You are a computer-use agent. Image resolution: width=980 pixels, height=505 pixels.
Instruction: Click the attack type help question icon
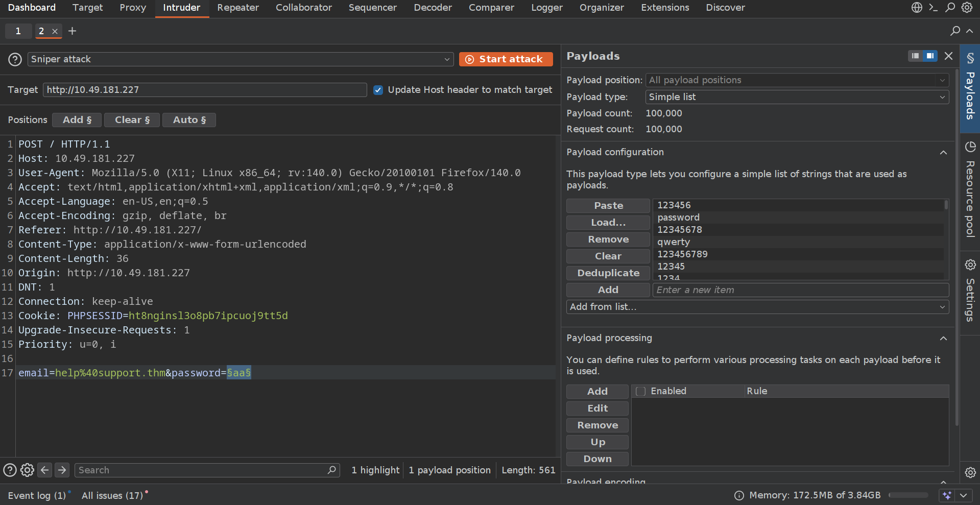[15, 59]
